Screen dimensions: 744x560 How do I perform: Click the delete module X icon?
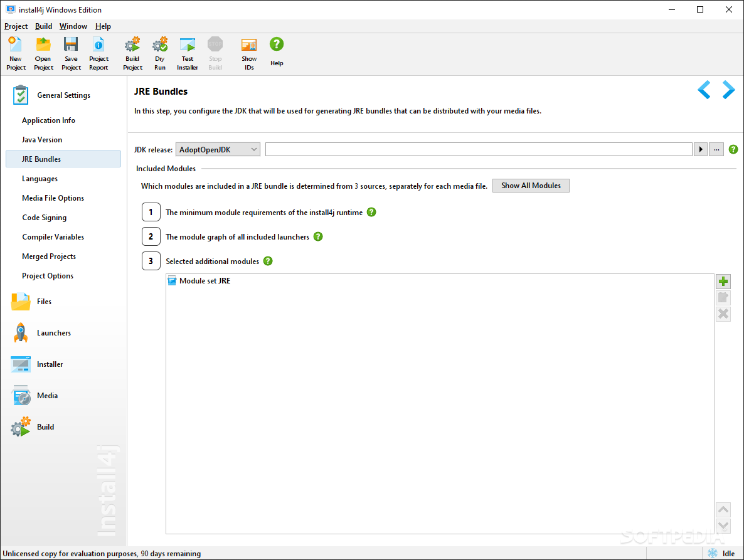pyautogui.click(x=723, y=314)
